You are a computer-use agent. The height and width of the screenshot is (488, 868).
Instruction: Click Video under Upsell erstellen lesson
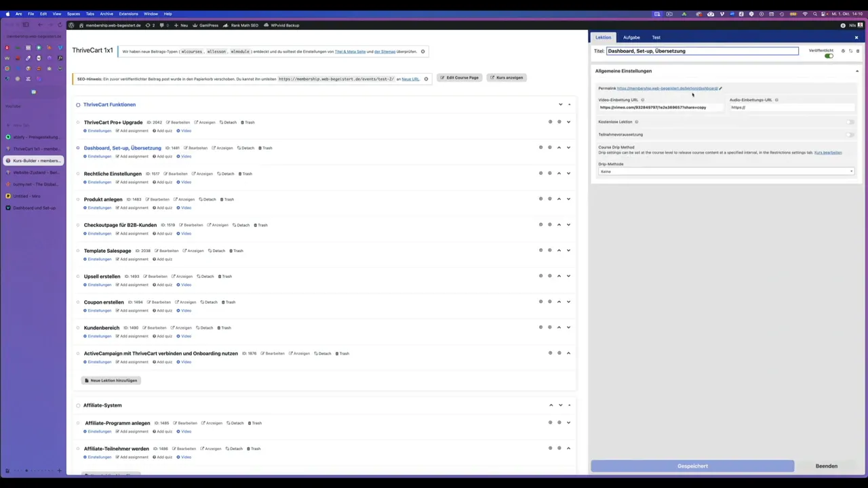[x=184, y=285]
